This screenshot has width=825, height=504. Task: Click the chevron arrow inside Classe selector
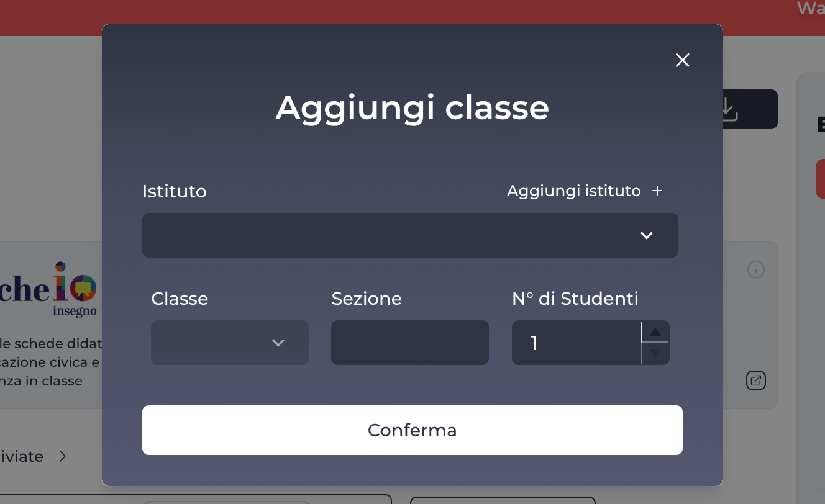pyautogui.click(x=278, y=343)
